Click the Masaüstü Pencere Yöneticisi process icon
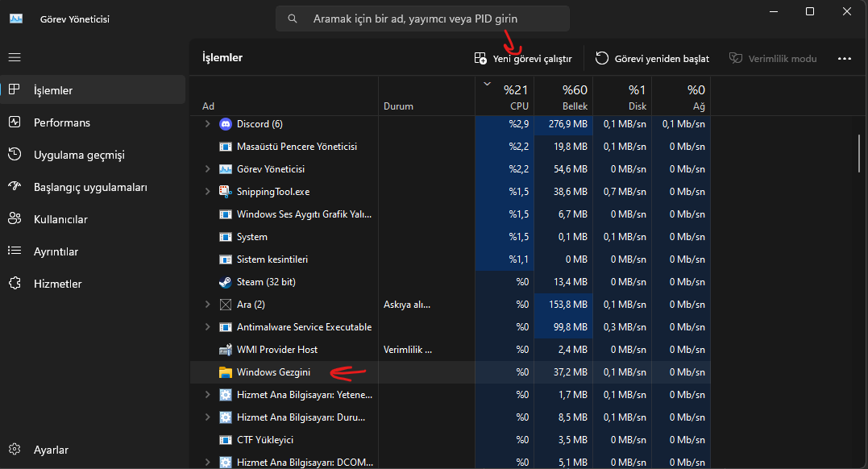This screenshot has width=868, height=469. 226,147
